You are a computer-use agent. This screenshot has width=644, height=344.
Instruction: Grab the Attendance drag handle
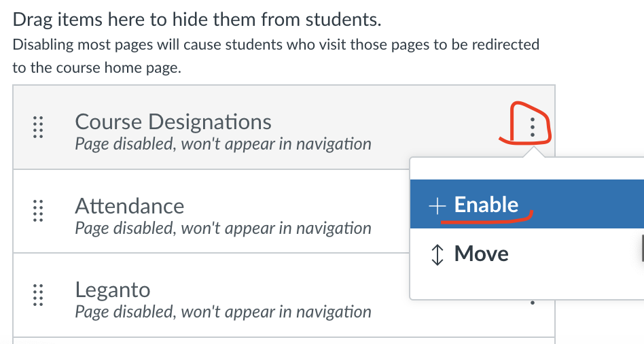point(38,211)
